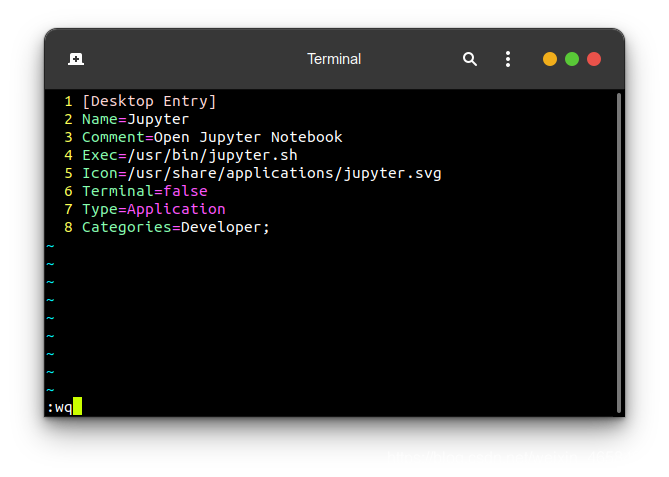
Task: Click the red close button
Action: (594, 59)
